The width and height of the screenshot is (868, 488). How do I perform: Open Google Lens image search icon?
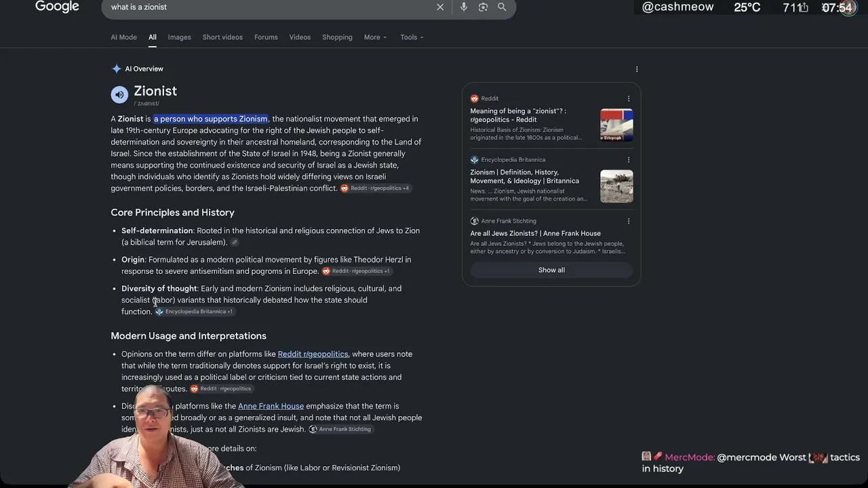483,7
